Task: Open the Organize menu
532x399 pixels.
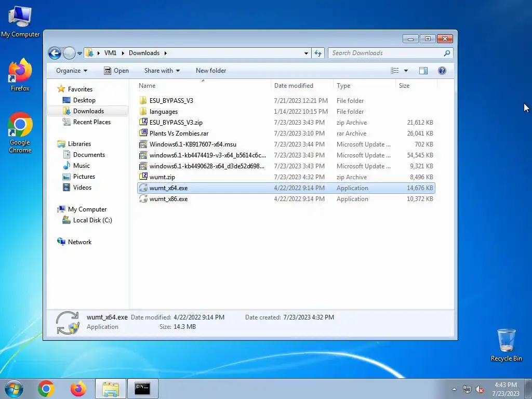Action: (72, 71)
